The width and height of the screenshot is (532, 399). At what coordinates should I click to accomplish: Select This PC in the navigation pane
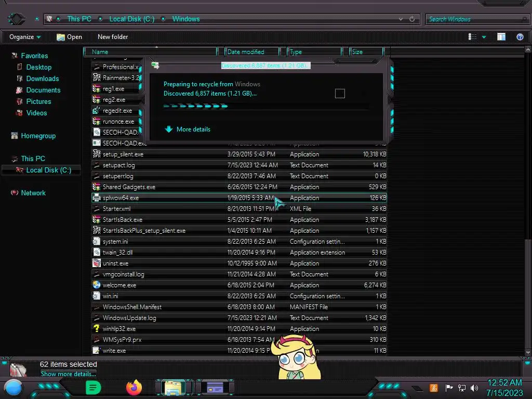(x=33, y=158)
